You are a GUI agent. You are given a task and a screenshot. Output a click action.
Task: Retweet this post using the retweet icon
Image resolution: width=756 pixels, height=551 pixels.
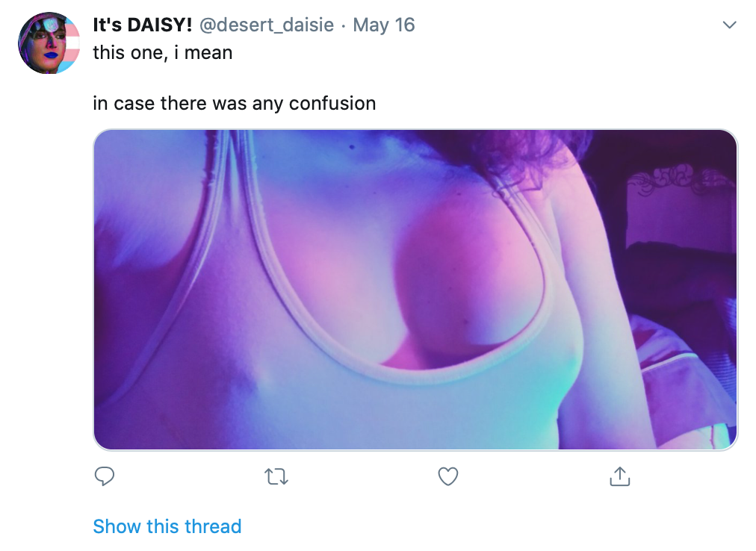(276, 477)
